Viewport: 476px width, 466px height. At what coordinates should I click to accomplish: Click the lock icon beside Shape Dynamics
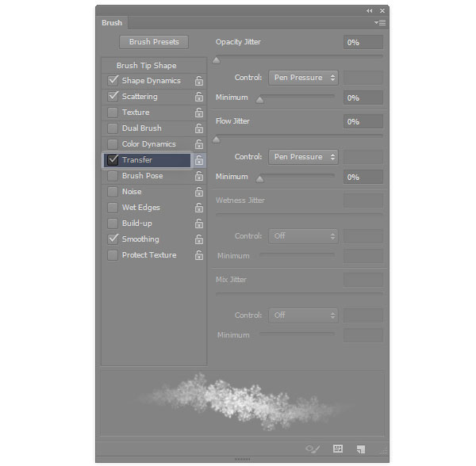coord(199,81)
